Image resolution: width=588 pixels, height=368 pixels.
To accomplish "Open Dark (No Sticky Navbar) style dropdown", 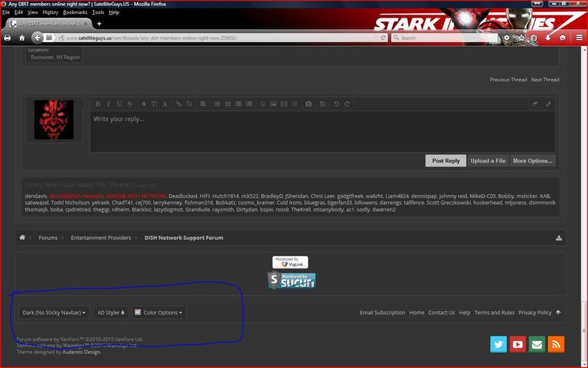I will pyautogui.click(x=54, y=313).
